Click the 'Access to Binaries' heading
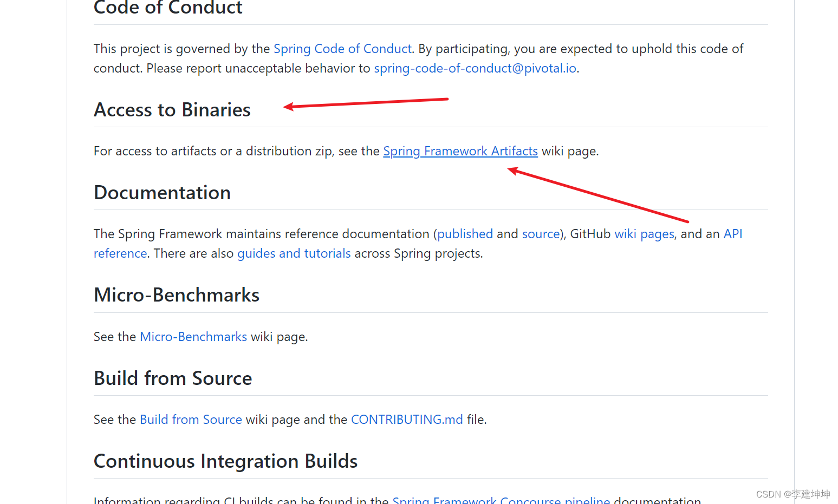The image size is (838, 504). point(172,110)
